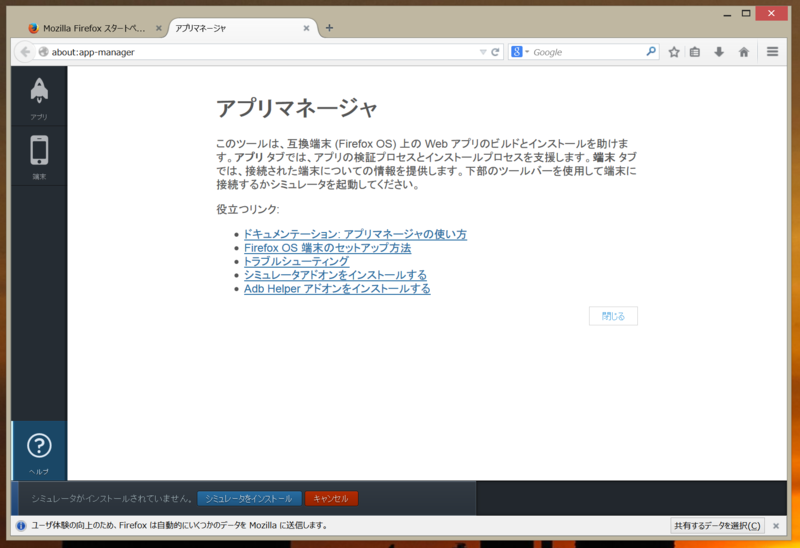Go back with the back arrow button
Viewport: 800px width, 548px height.
pyautogui.click(x=24, y=52)
